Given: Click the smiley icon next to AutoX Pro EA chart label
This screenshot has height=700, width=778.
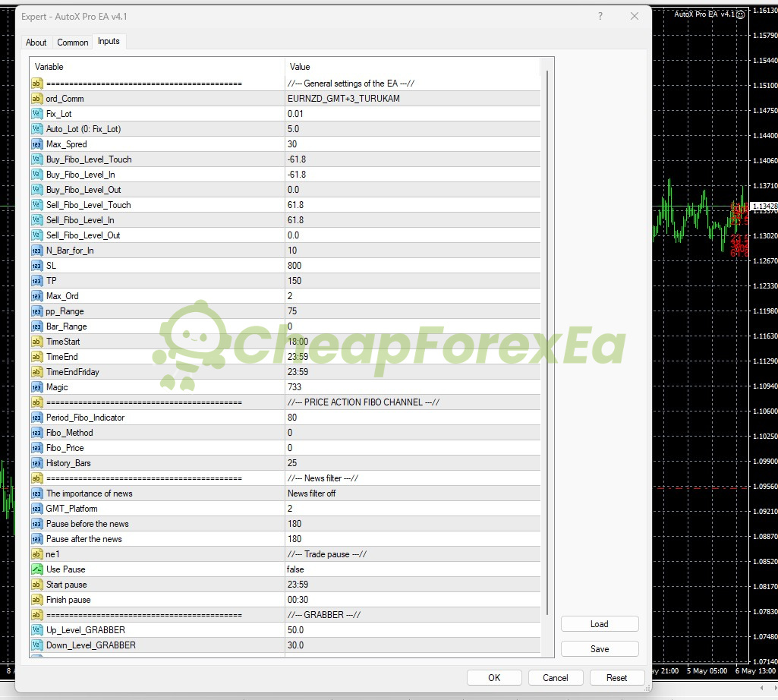Looking at the screenshot, I should 741,14.
